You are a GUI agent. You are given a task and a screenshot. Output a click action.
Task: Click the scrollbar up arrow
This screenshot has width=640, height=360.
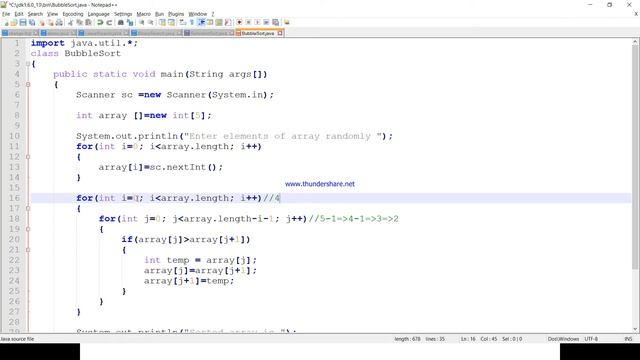635,42
